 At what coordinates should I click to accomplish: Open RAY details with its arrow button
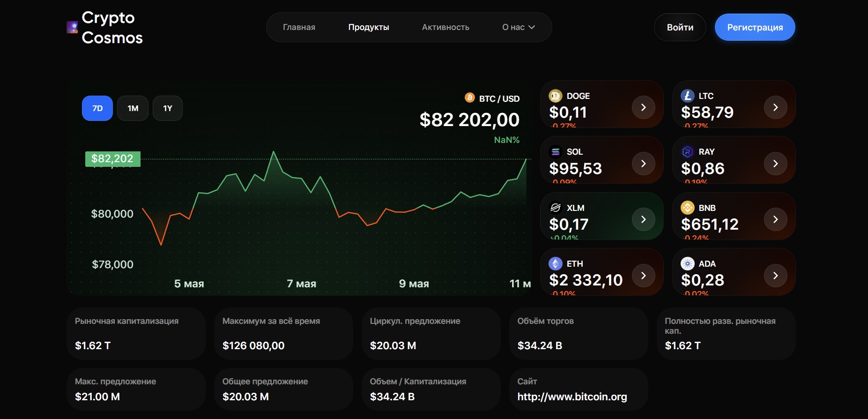(x=776, y=164)
